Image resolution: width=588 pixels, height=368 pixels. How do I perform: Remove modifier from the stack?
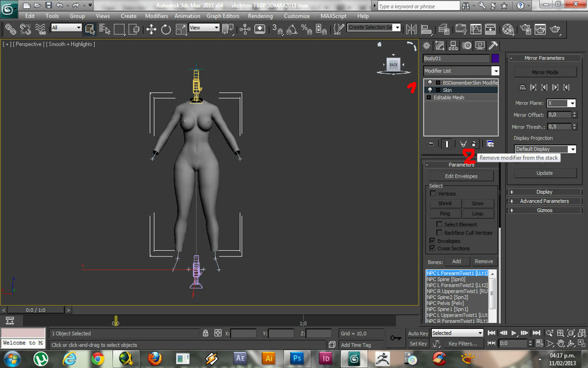pyautogui.click(x=474, y=144)
